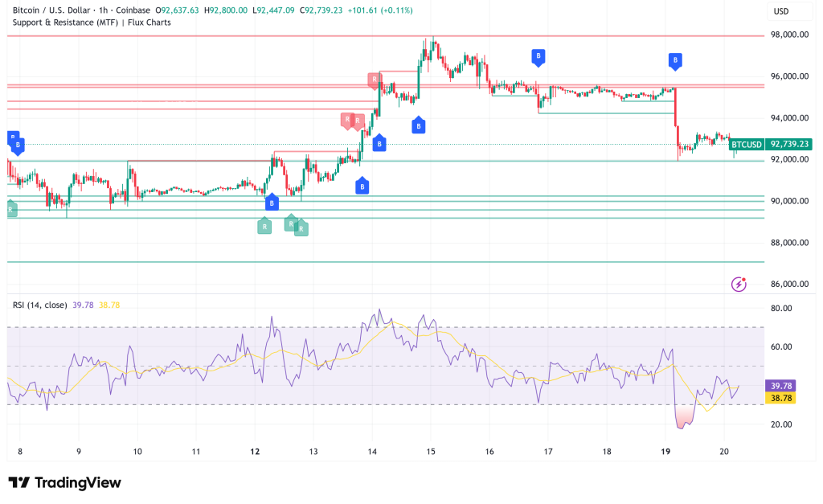Click the blue B buy signal above January 17

[x=538, y=57]
